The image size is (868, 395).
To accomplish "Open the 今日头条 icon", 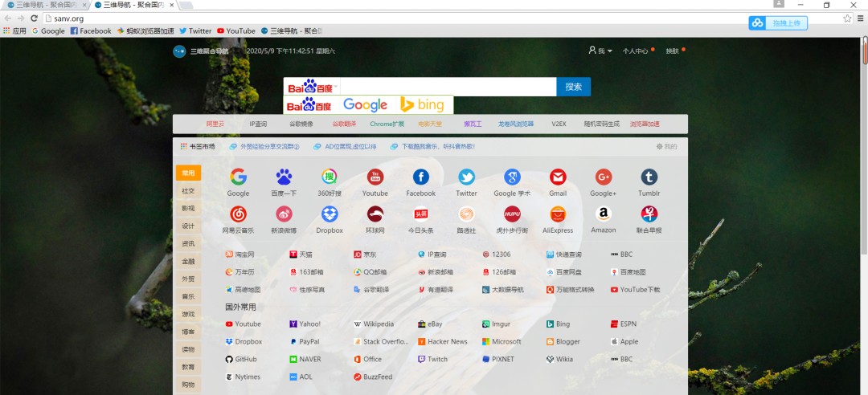I will tap(420, 214).
